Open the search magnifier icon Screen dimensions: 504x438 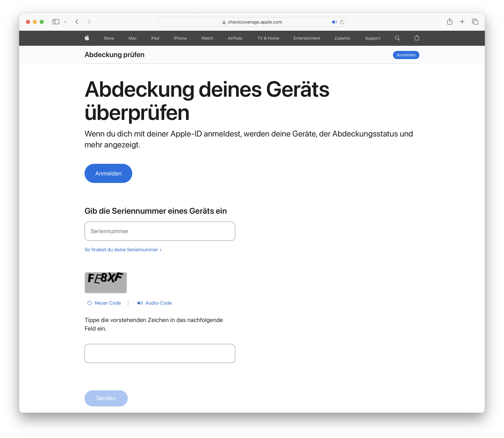(x=397, y=38)
